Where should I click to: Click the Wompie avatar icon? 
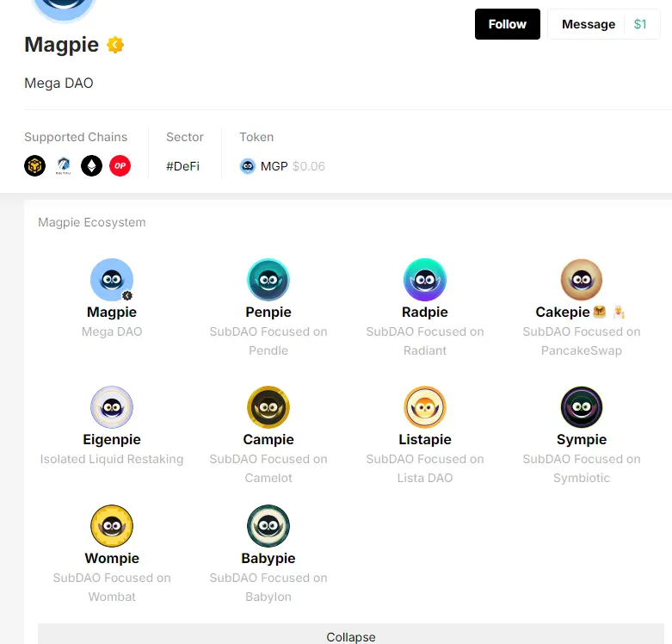112,526
